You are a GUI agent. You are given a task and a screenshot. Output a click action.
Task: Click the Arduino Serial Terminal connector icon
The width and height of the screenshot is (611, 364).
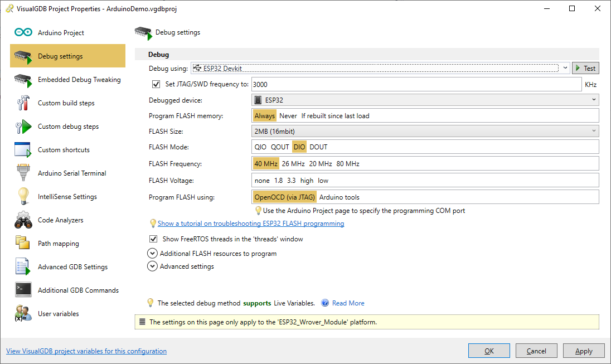pos(23,173)
